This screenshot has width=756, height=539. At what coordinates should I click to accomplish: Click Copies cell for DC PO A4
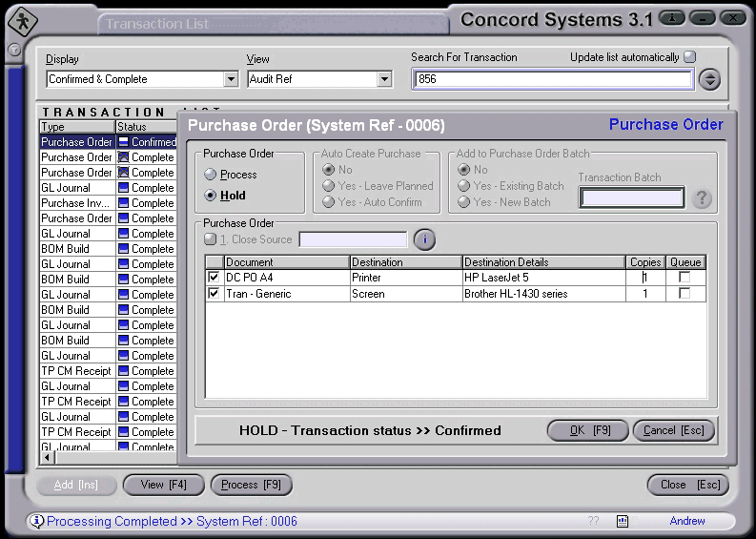(x=645, y=278)
